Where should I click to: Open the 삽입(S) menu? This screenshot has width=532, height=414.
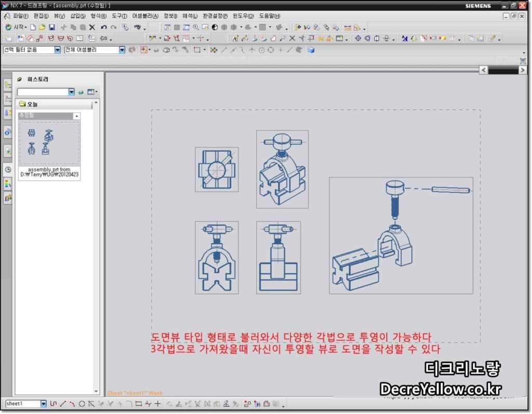click(x=78, y=16)
